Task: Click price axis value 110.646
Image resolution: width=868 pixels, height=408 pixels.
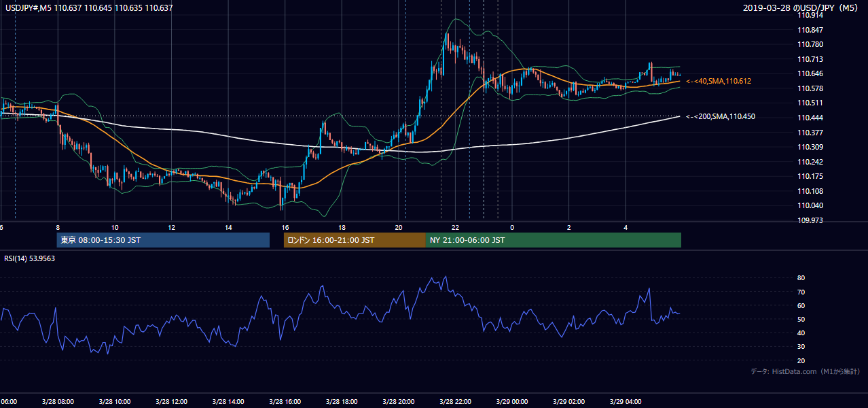Action: point(810,73)
